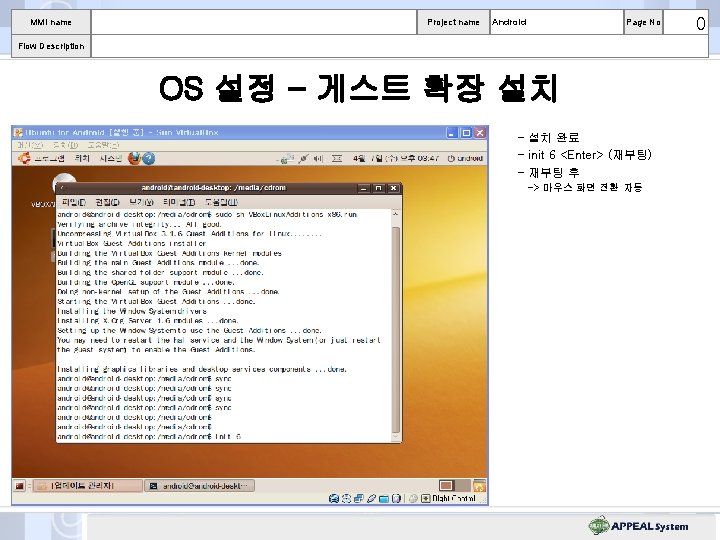Click the scrollbar down arrow in terminal
The image size is (720, 540).
396,438
